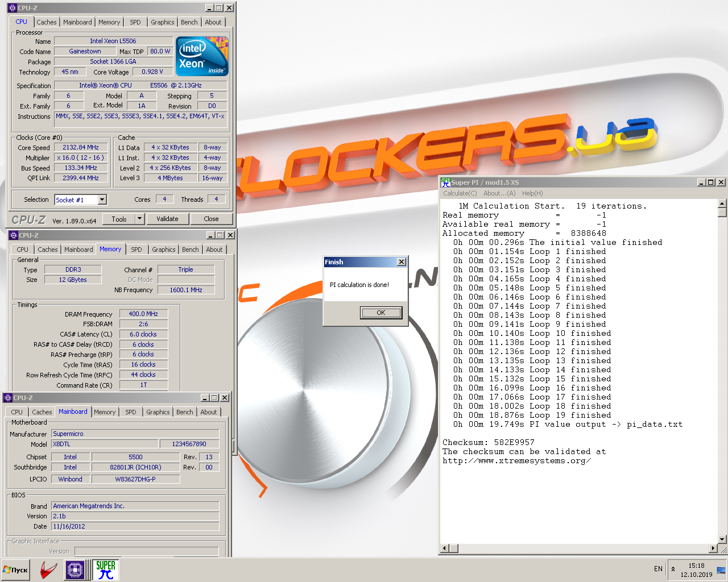This screenshot has width=728, height=582.
Task: Select CPU tab in the Memory CPU-Z window
Action: [23, 250]
